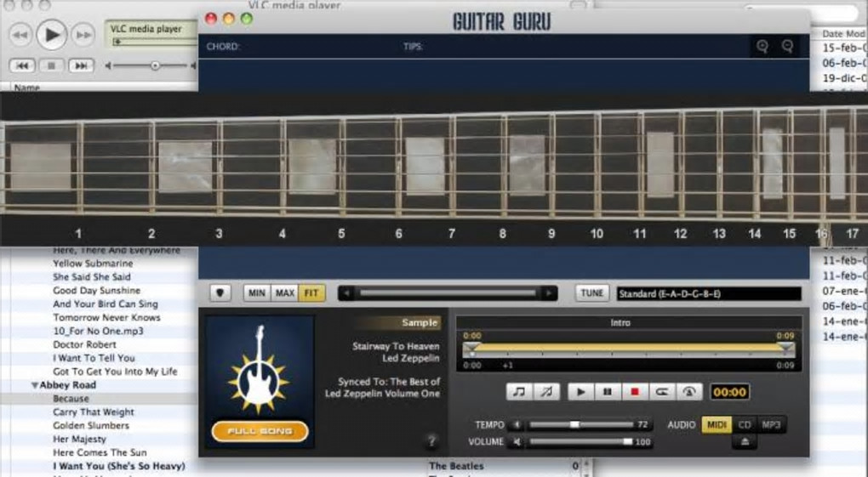Click the Intro section yellow timeline bar

point(628,348)
